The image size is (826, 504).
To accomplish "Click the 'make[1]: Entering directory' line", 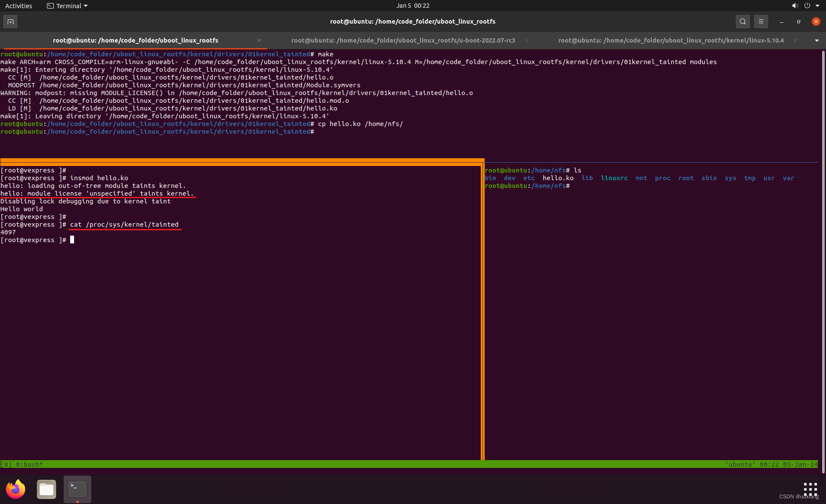I will [167, 70].
